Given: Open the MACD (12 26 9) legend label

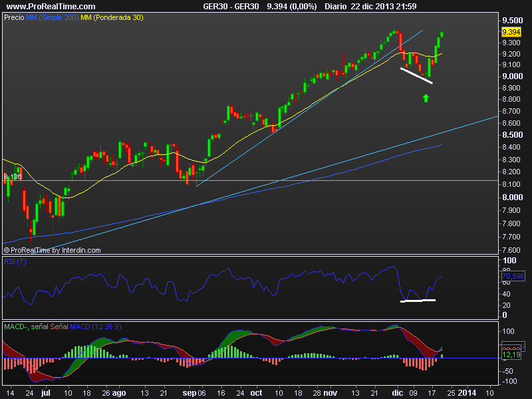Looking at the screenshot, I should 96,327.
